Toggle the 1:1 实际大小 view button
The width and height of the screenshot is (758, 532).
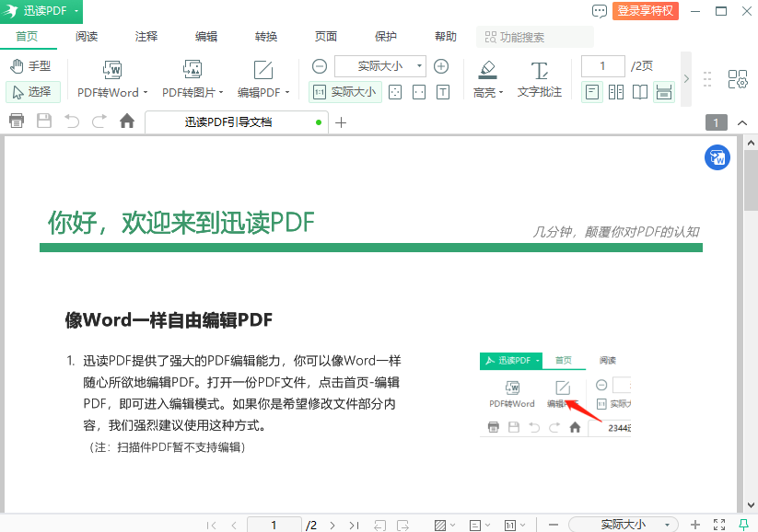pyautogui.click(x=345, y=92)
